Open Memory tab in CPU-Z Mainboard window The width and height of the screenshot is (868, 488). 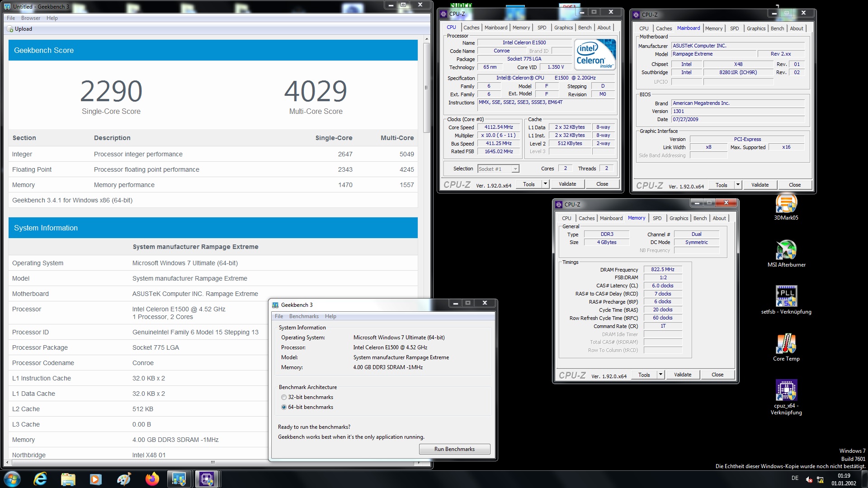point(713,28)
